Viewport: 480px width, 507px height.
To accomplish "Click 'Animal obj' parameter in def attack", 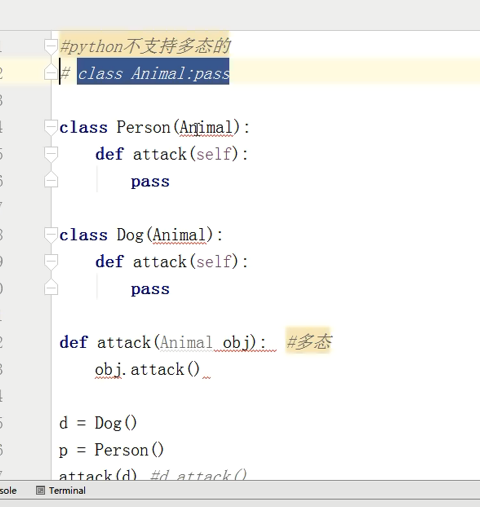I will click(x=205, y=343).
